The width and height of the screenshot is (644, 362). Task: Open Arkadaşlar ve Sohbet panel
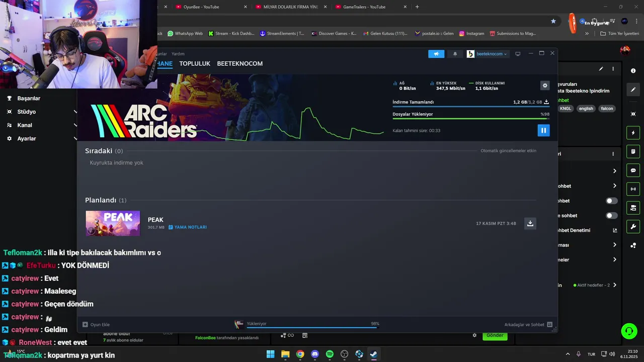(528, 324)
